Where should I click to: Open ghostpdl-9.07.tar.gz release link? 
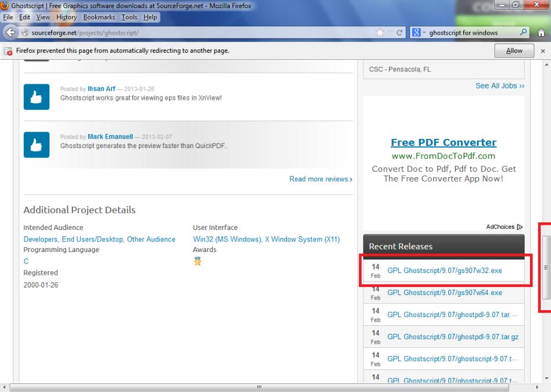(x=453, y=337)
